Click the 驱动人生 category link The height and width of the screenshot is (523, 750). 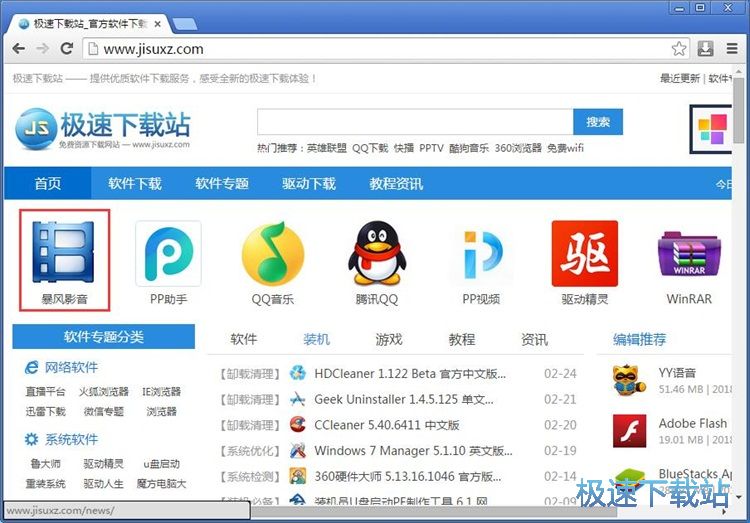pos(104,484)
